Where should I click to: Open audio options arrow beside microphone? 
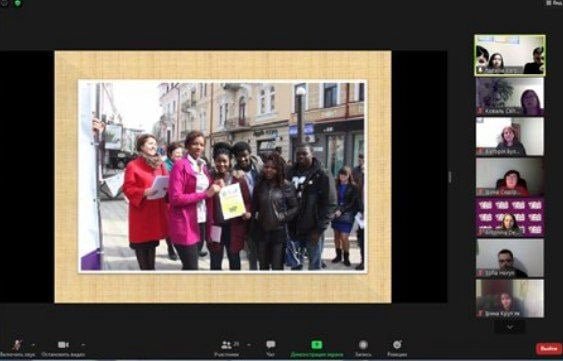click(x=33, y=345)
